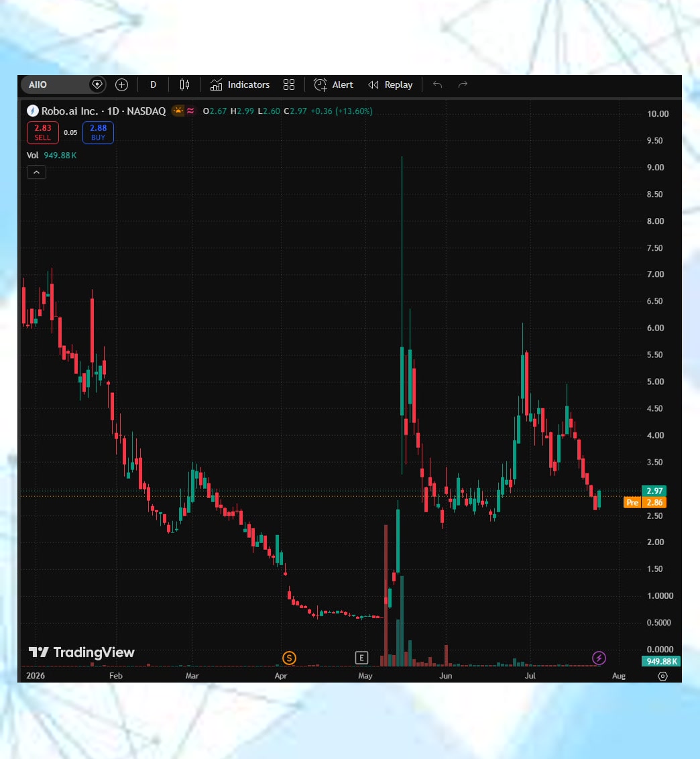
Task: Click the diamond badge icon beside AIIO
Action: pos(97,84)
